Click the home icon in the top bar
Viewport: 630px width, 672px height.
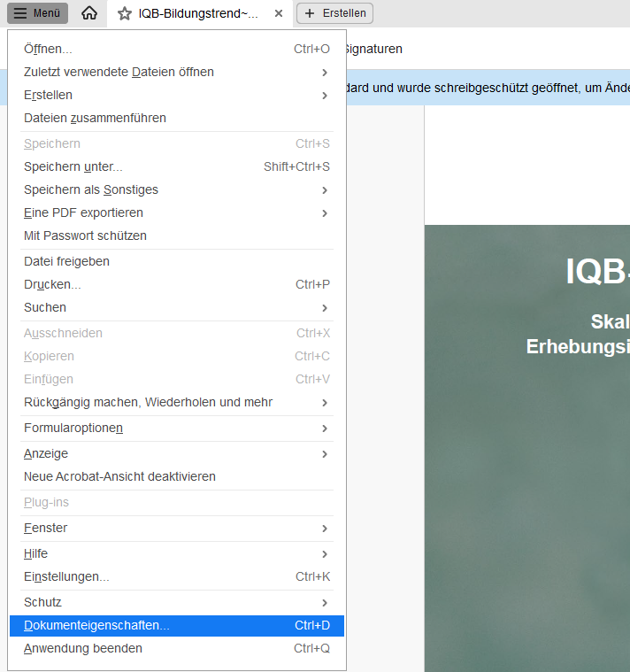(88, 13)
